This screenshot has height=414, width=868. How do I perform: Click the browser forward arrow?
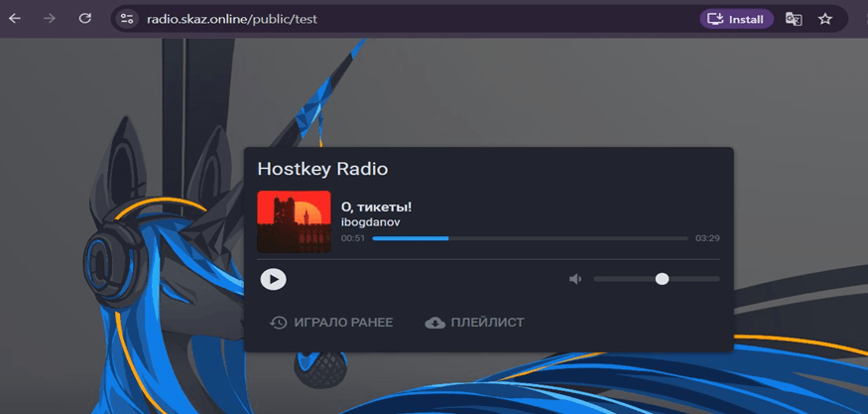[50, 19]
